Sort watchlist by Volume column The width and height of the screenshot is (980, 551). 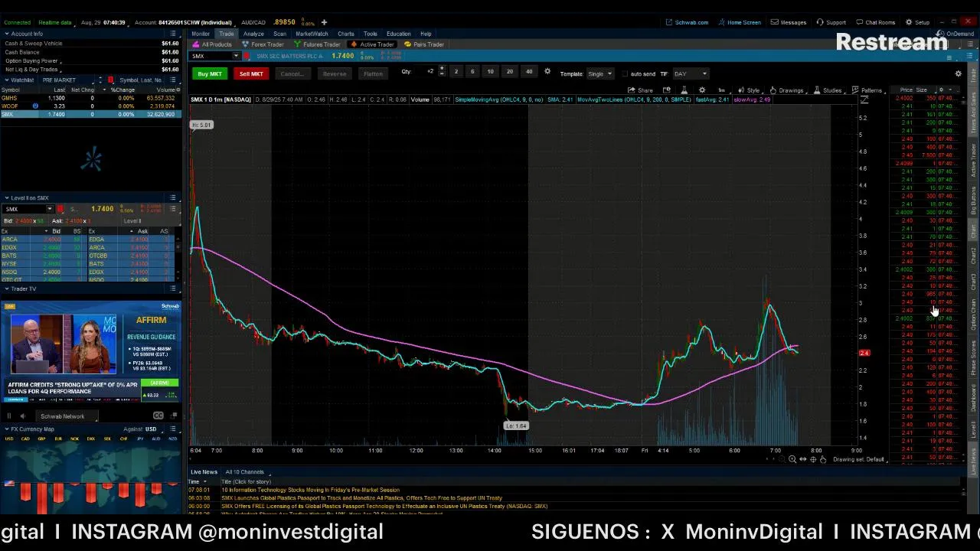pyautogui.click(x=166, y=90)
